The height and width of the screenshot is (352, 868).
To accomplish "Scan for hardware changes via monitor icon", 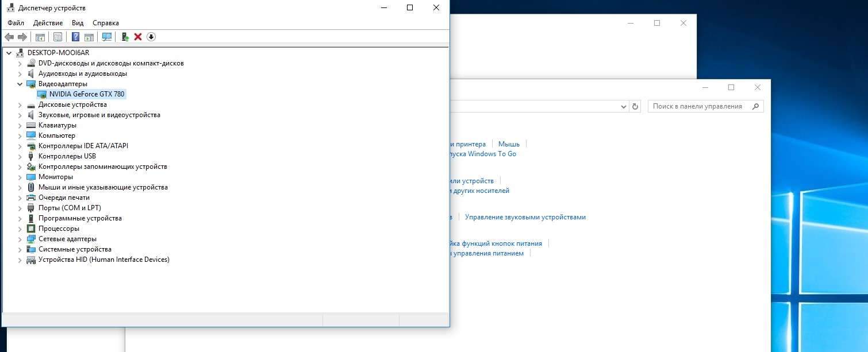I will [x=107, y=37].
